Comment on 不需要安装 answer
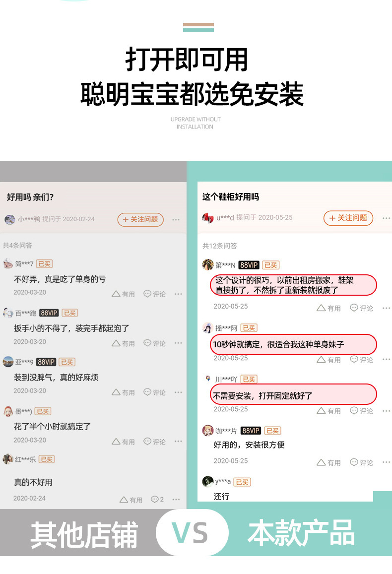Screen dimensions: 392x574 pyautogui.click(x=361, y=411)
